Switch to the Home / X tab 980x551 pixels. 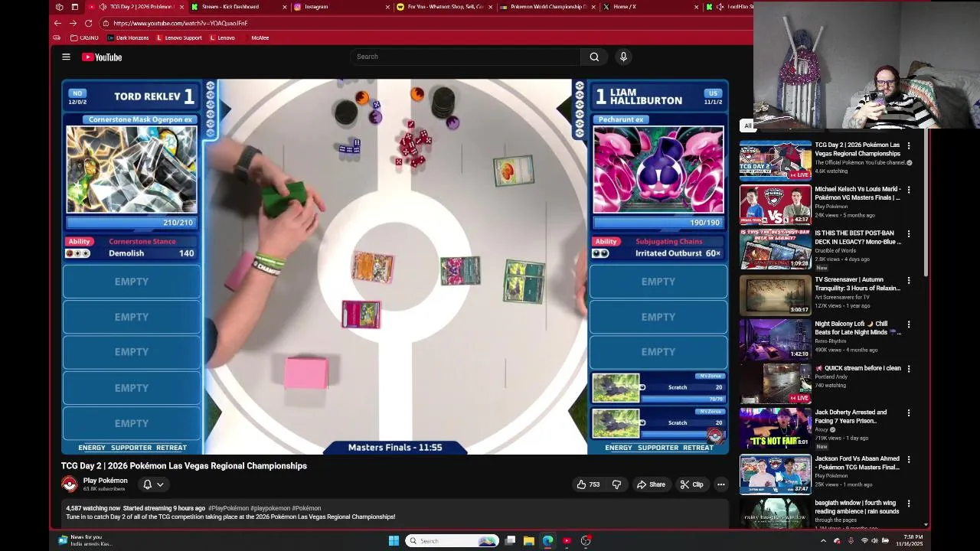(x=649, y=7)
